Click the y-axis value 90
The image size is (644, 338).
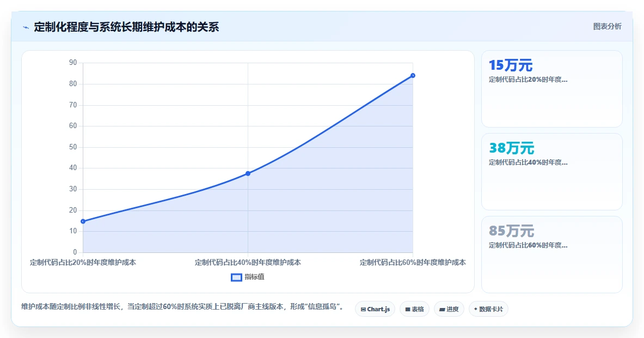pyautogui.click(x=73, y=63)
